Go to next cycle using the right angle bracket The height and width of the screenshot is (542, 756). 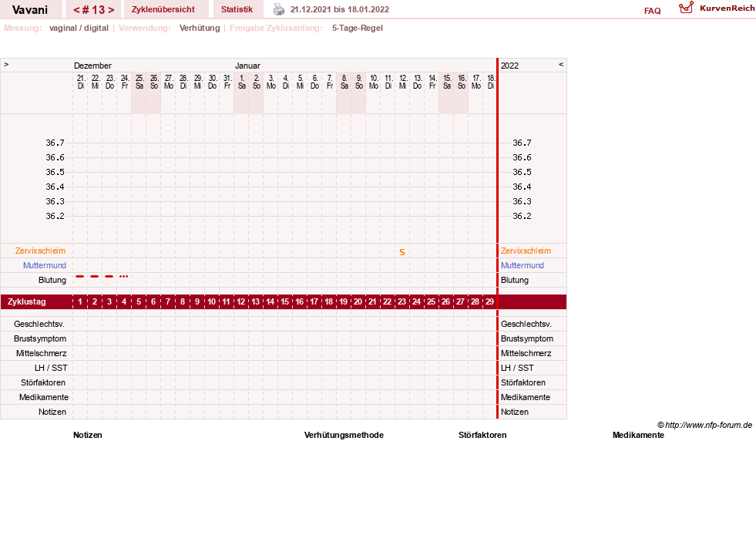click(111, 10)
